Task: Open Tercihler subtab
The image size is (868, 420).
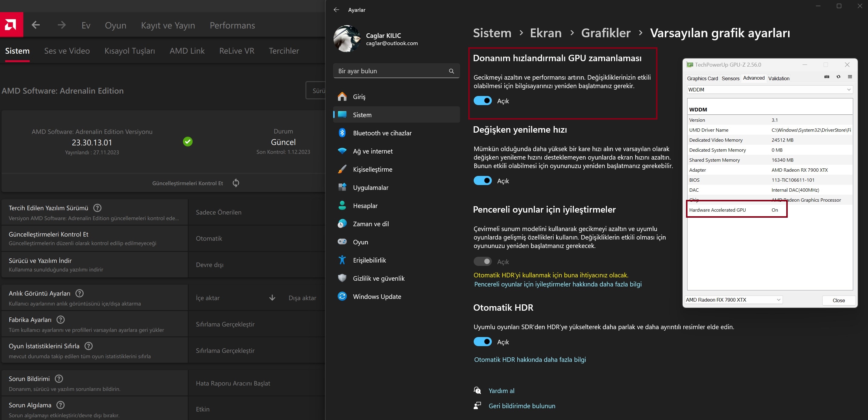Action: tap(284, 51)
